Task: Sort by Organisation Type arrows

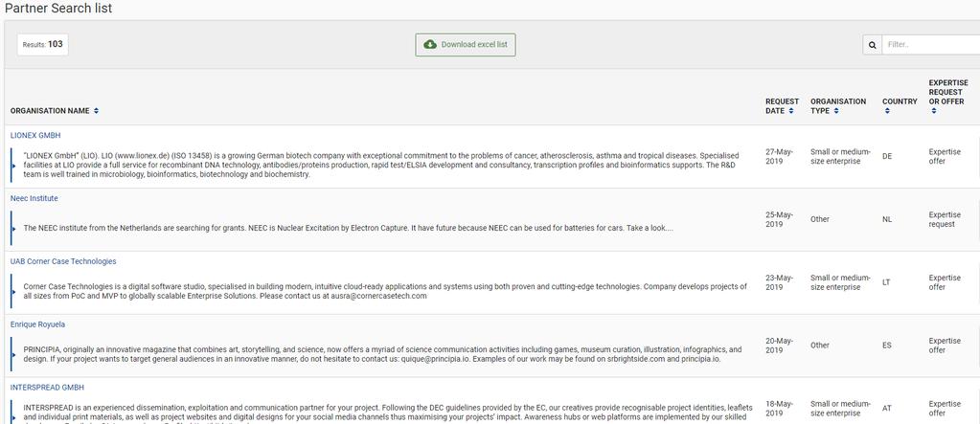Action: click(836, 111)
